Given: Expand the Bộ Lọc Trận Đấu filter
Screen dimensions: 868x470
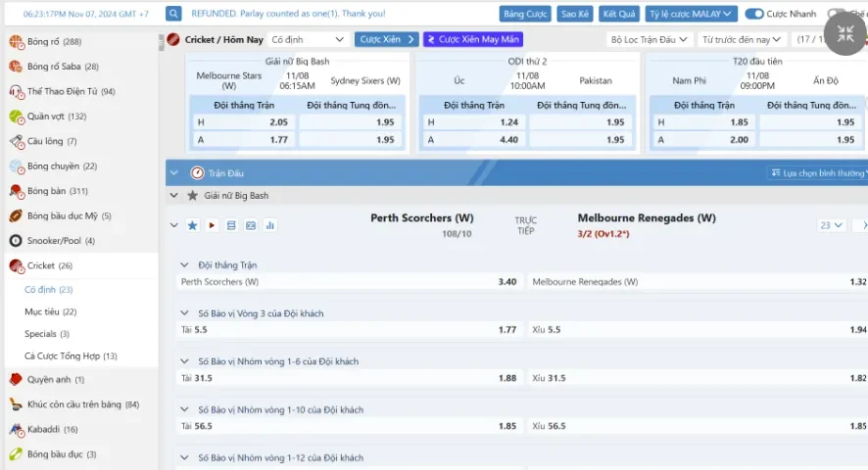Looking at the screenshot, I should click(649, 39).
